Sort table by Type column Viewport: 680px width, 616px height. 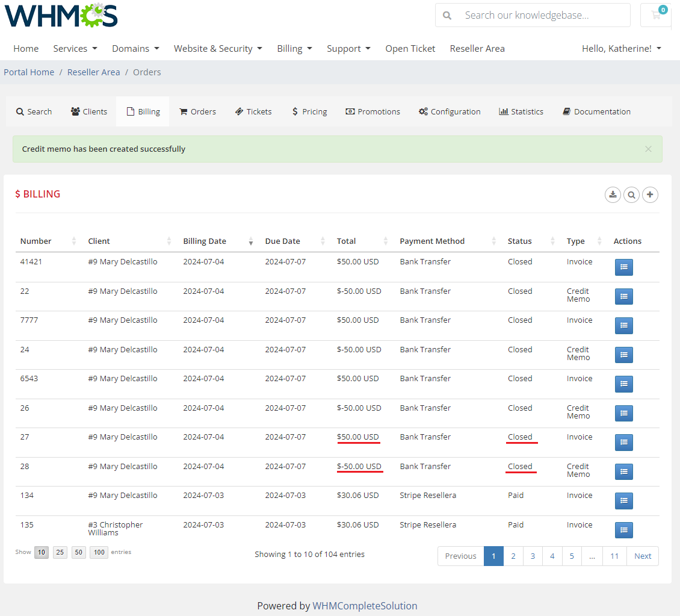click(x=584, y=241)
